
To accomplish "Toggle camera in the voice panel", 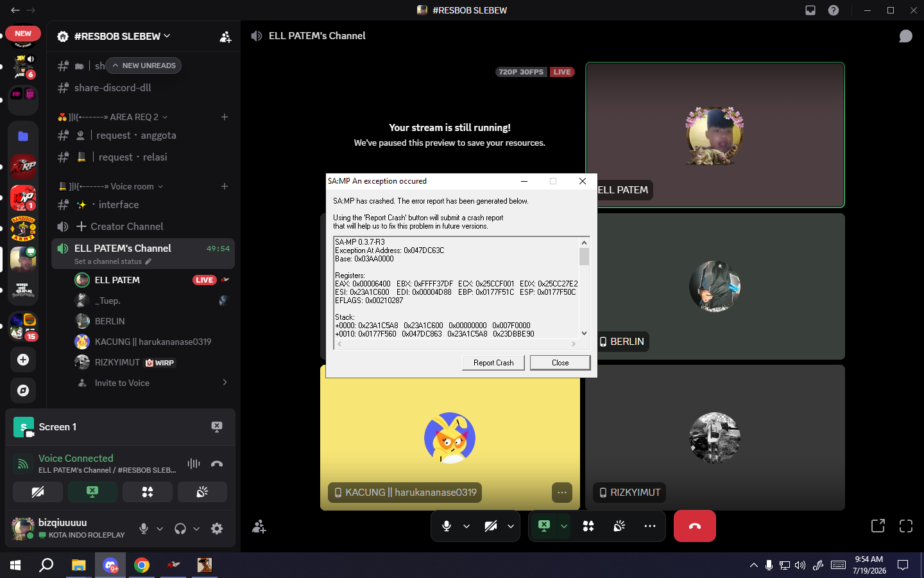I will [38, 492].
